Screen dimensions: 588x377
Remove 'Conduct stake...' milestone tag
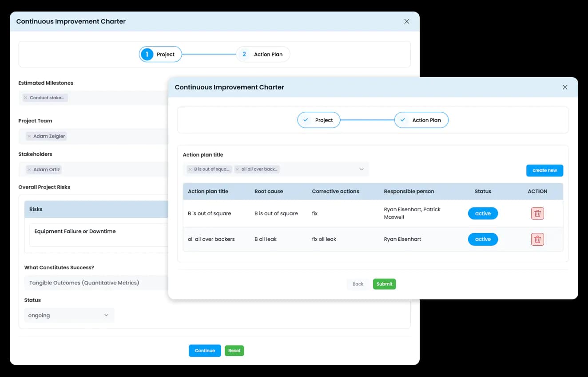(26, 98)
